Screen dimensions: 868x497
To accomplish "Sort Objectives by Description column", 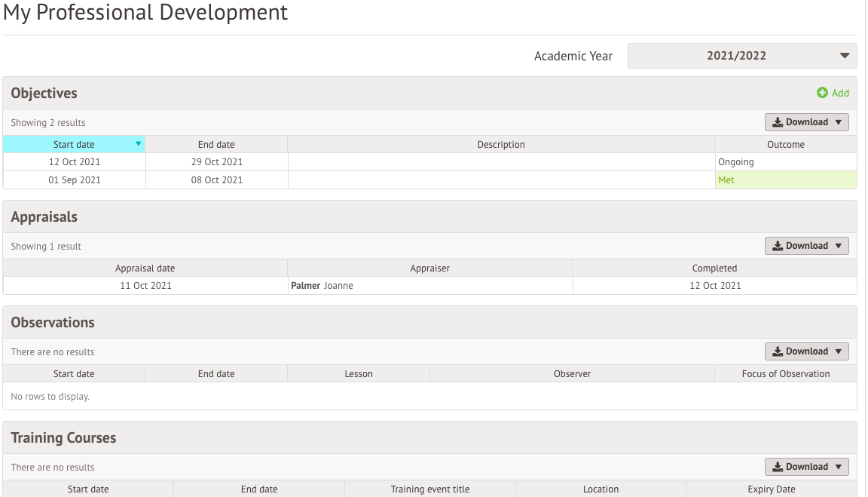I will point(501,145).
